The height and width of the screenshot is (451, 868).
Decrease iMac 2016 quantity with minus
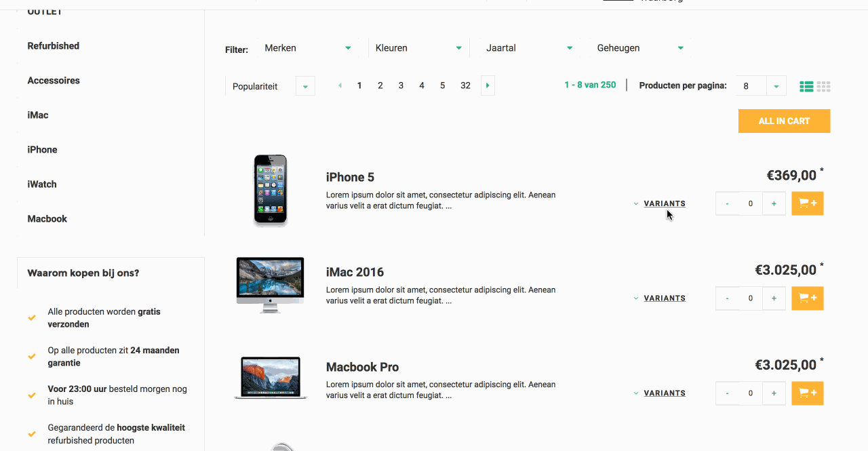coord(728,298)
